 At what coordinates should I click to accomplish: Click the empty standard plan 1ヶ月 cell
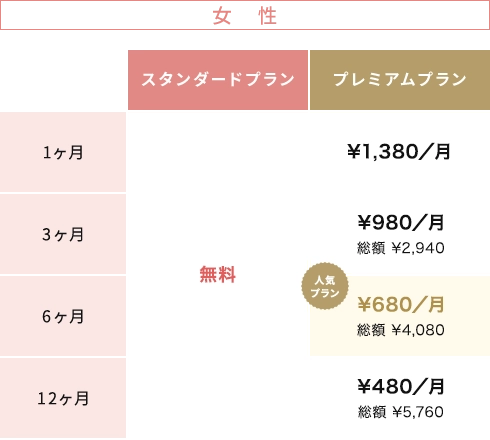tap(218, 152)
